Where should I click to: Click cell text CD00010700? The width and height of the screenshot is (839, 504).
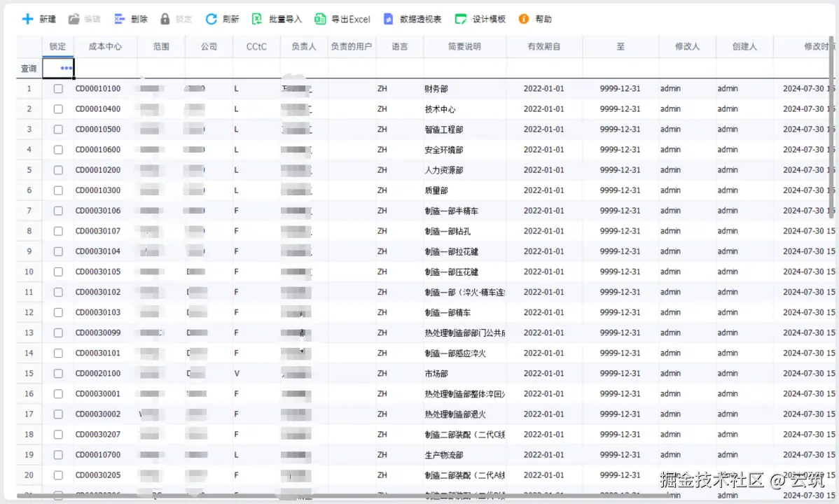[x=98, y=455]
